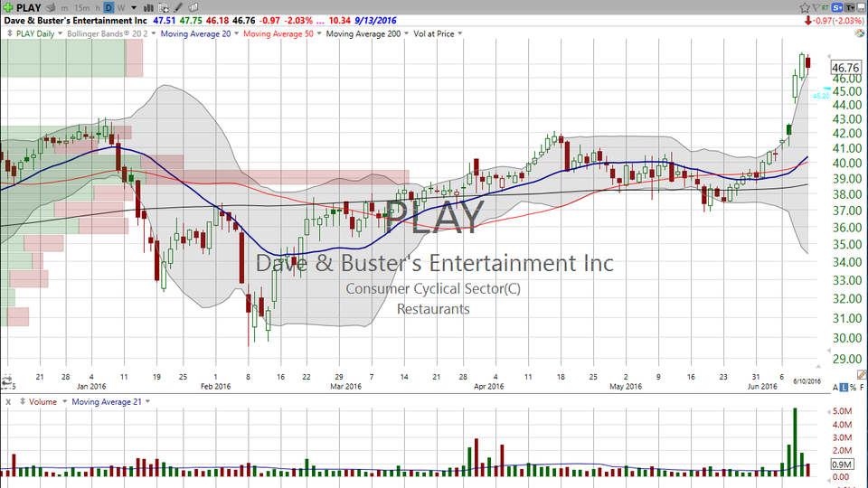Click the Jun 2016 axis label

(762, 386)
